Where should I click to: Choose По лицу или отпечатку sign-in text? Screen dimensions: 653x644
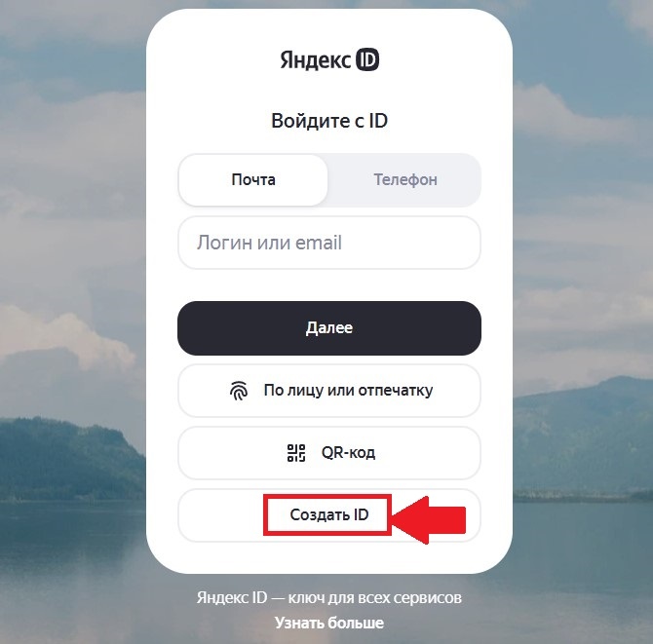pos(348,391)
